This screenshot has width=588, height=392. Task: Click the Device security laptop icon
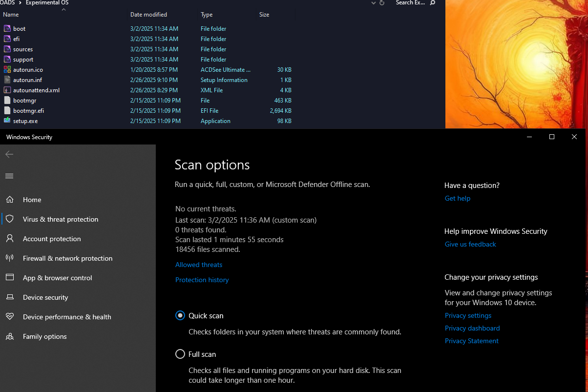pos(9,297)
